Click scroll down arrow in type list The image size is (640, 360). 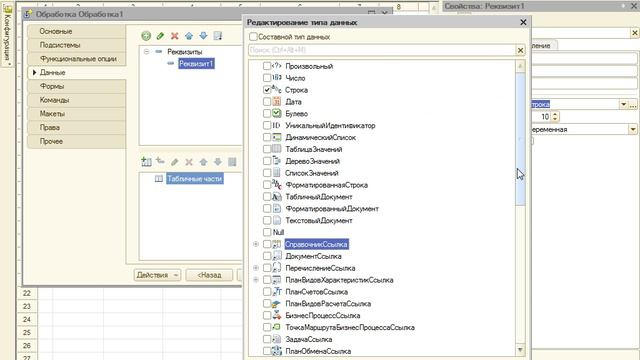tap(520, 350)
